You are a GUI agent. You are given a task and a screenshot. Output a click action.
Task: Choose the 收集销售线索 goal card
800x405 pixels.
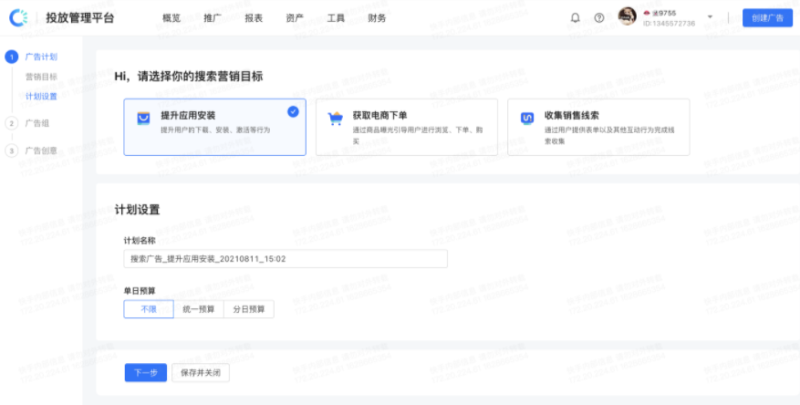tap(598, 127)
